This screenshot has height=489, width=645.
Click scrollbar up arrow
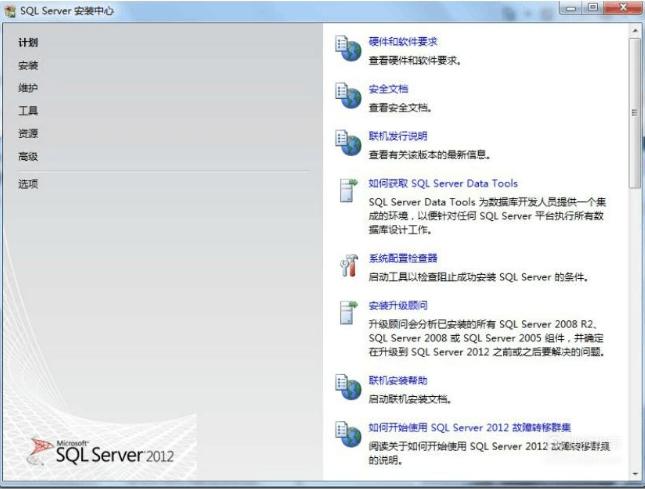pyautogui.click(x=635, y=30)
